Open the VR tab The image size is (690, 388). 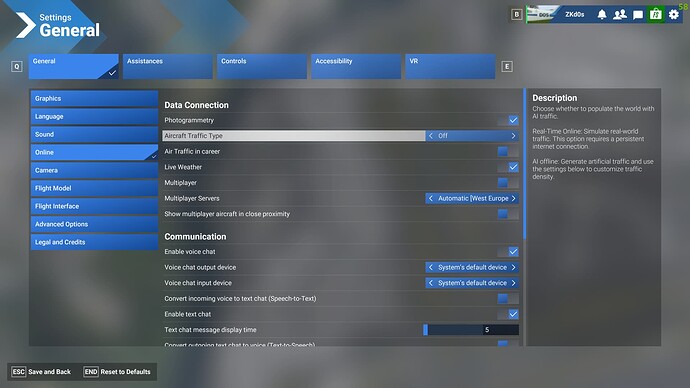click(450, 66)
